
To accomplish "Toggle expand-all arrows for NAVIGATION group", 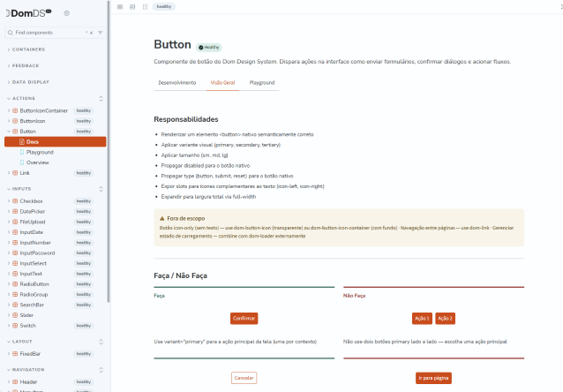I will tap(101, 370).
